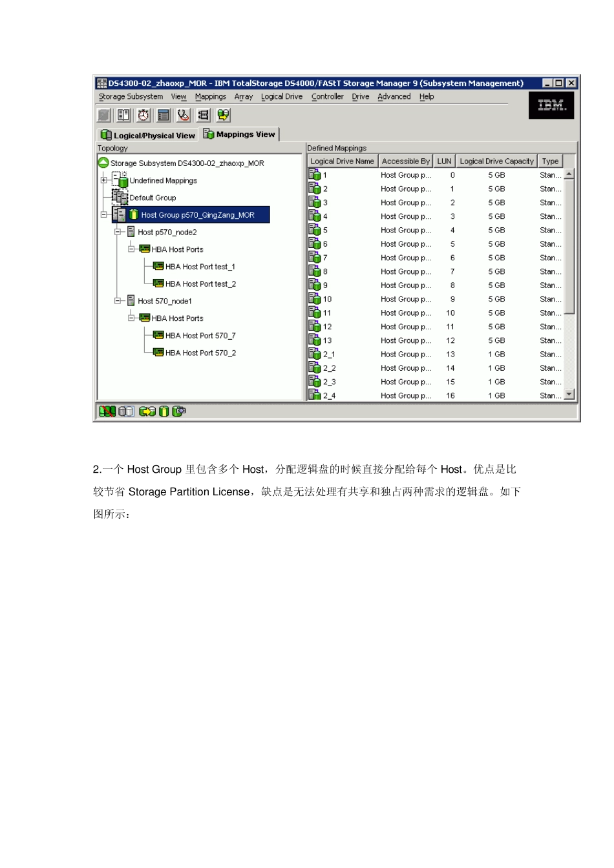Collapse HBA Host Ports under p570_node2

pyautogui.click(x=131, y=249)
